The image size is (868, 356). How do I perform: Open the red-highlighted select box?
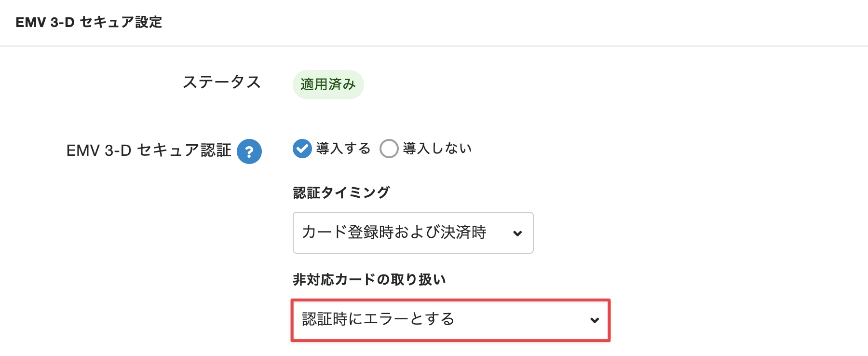click(450, 320)
